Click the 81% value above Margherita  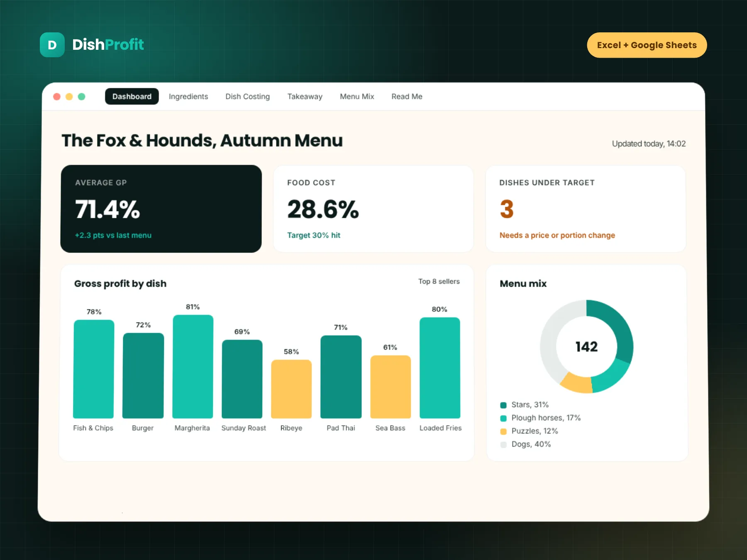[193, 307]
